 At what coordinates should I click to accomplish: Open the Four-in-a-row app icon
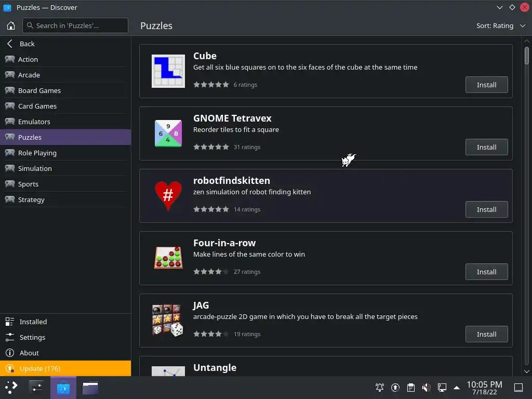tap(168, 258)
